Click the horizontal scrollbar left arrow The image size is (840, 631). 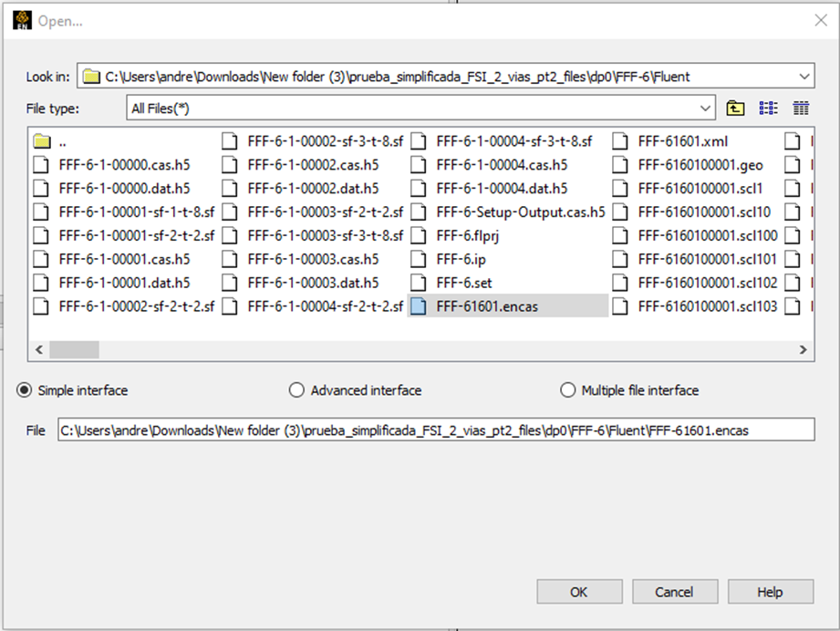(39, 350)
